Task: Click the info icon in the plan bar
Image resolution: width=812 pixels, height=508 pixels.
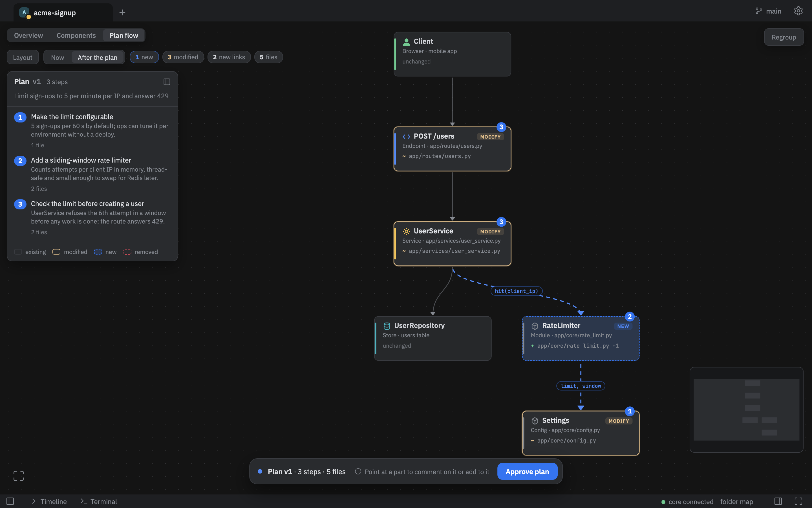Action: [x=358, y=471]
